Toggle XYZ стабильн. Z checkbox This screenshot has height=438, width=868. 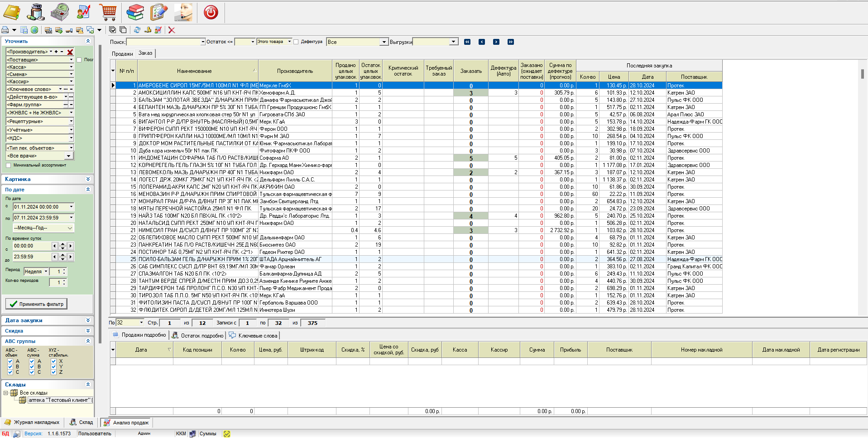pos(53,372)
